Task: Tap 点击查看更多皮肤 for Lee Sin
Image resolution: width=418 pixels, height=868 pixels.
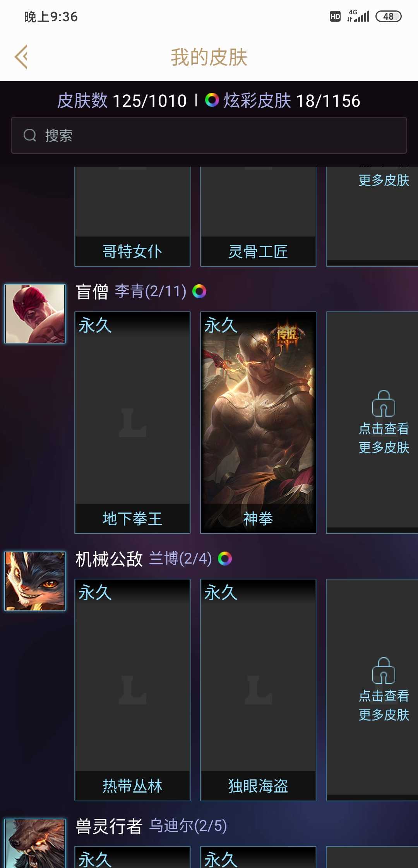Action: [x=384, y=438]
